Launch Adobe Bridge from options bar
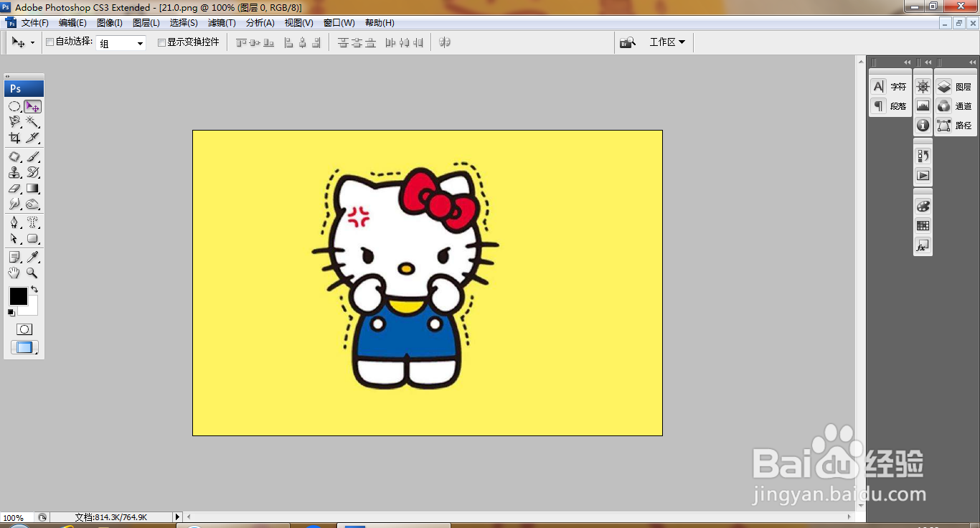Image resolution: width=980 pixels, height=528 pixels. [x=628, y=42]
